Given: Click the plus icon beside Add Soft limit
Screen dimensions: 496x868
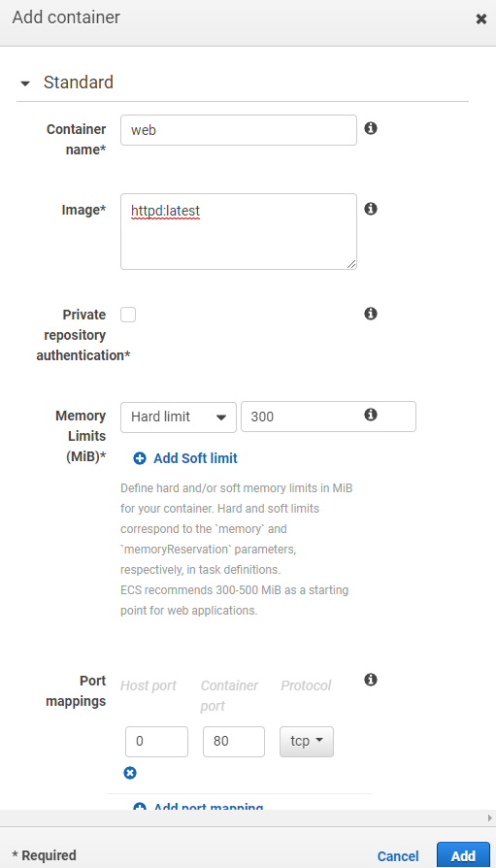Looking at the screenshot, I should 140,458.
